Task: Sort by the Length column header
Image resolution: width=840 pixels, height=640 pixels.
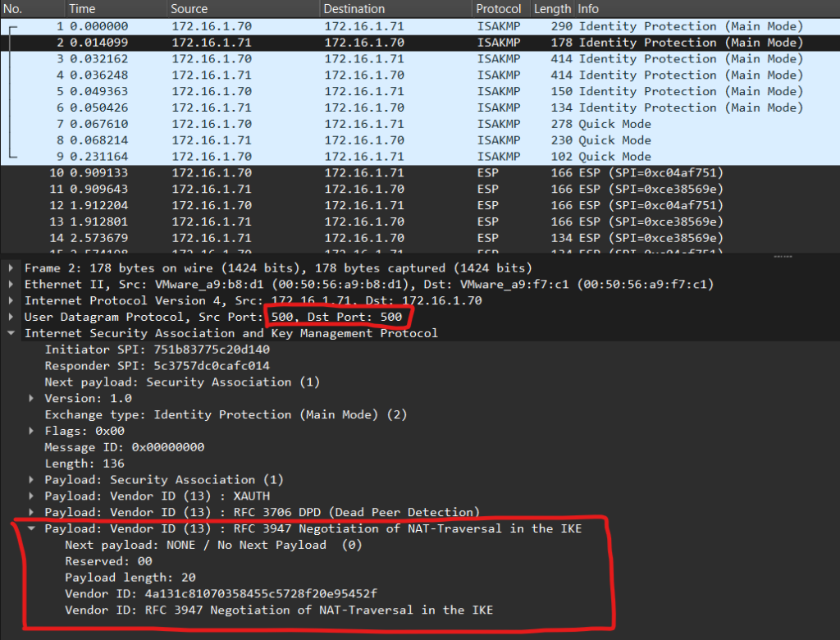Action: [552, 8]
